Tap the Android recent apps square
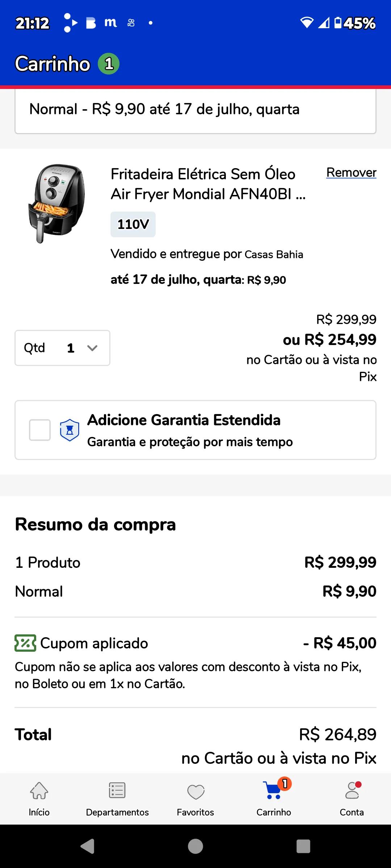This screenshot has width=391, height=868. [x=303, y=846]
